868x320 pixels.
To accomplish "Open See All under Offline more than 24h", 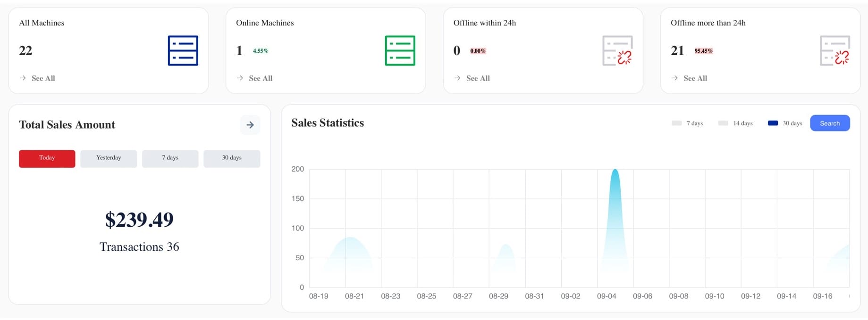I will click(695, 78).
